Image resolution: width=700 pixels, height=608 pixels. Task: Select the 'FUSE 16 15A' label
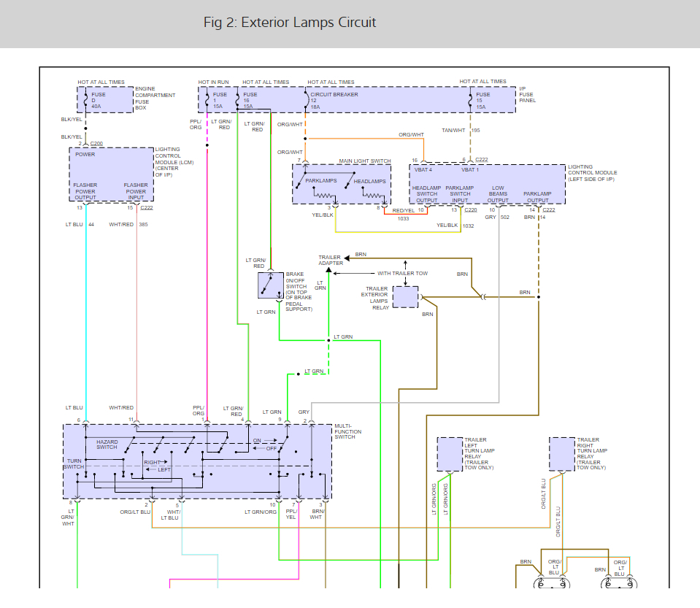coord(250,101)
